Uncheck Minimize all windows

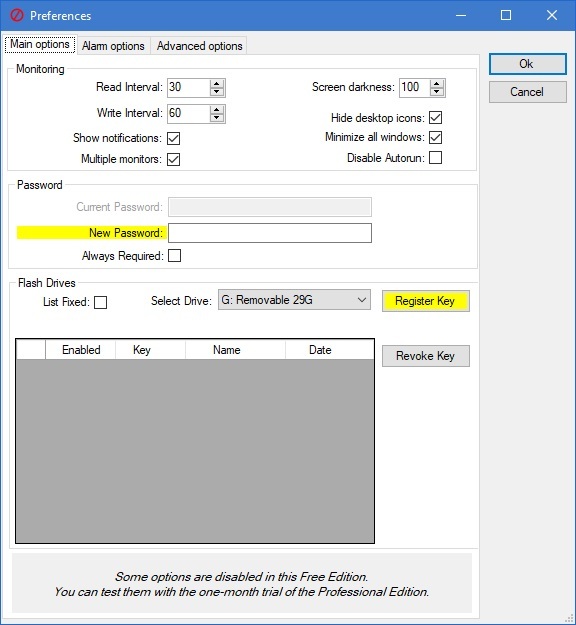(435, 138)
